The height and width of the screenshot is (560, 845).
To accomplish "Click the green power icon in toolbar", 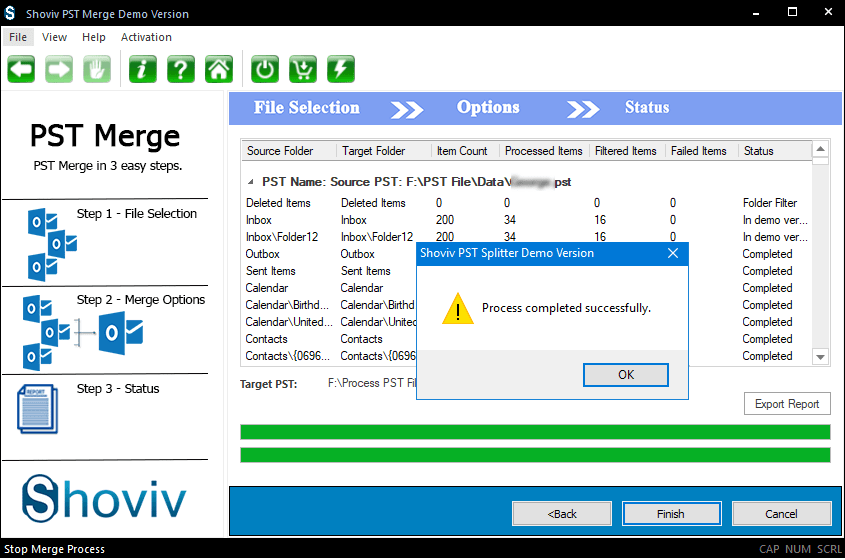I will point(265,69).
